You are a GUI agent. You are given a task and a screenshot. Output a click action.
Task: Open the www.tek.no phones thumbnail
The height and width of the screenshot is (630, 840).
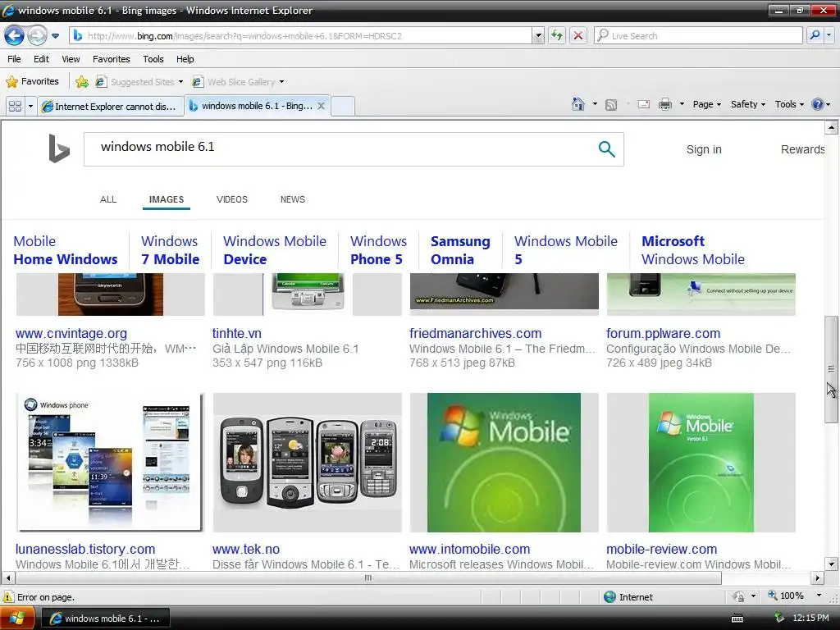coord(308,463)
